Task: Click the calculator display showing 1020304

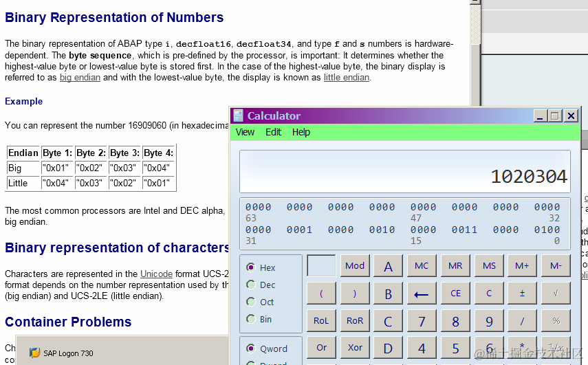Action: (x=405, y=172)
